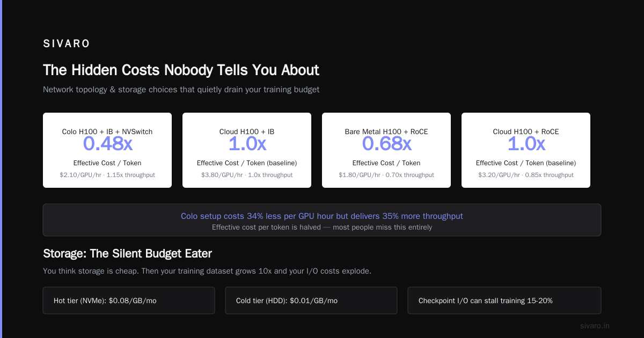Select the heading 'The Hidden Costs Nobody Tells You About'
The width and height of the screenshot is (644, 338).
181,70
